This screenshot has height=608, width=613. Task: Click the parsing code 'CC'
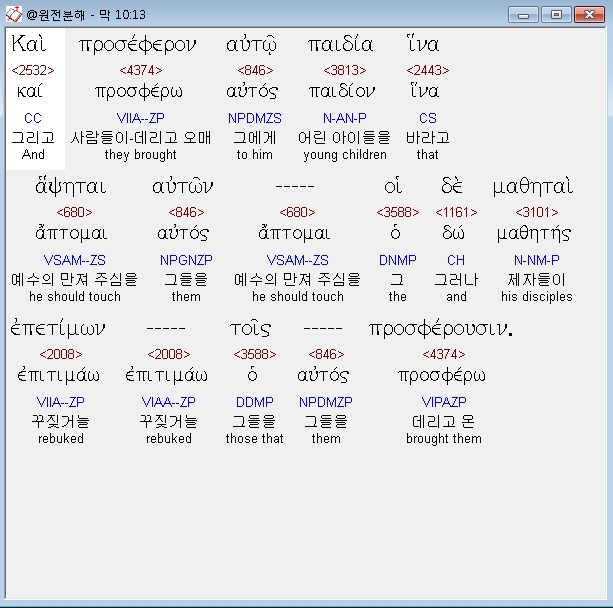[33, 118]
